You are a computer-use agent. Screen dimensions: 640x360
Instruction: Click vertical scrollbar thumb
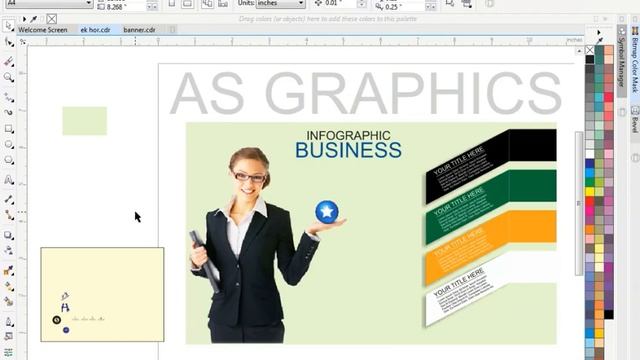pyautogui.click(x=579, y=203)
